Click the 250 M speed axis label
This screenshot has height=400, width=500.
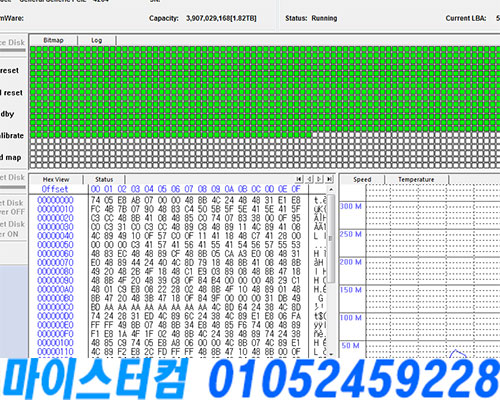tap(351, 234)
